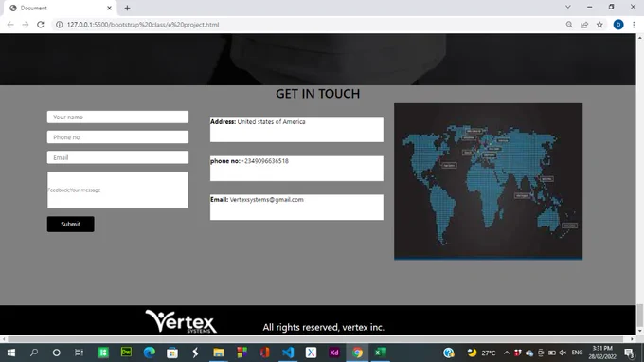Open Chrome's three-dot menu
644x362 pixels.
pos(634,25)
